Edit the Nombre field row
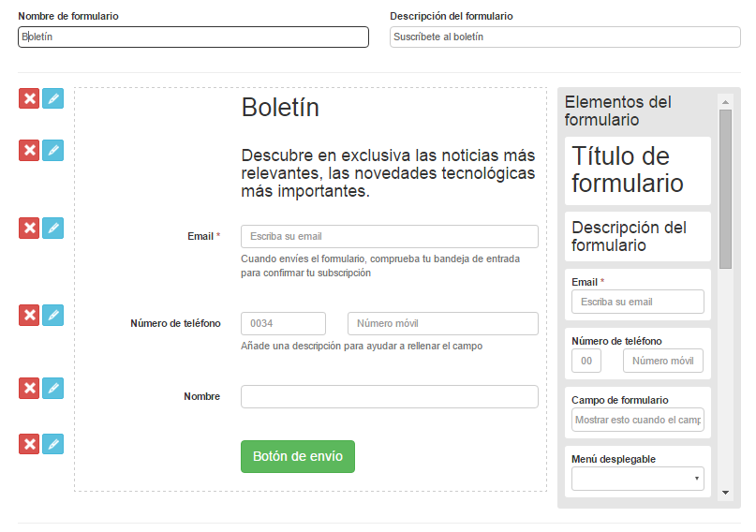Screen dimensions: 756x532 click(x=53, y=388)
